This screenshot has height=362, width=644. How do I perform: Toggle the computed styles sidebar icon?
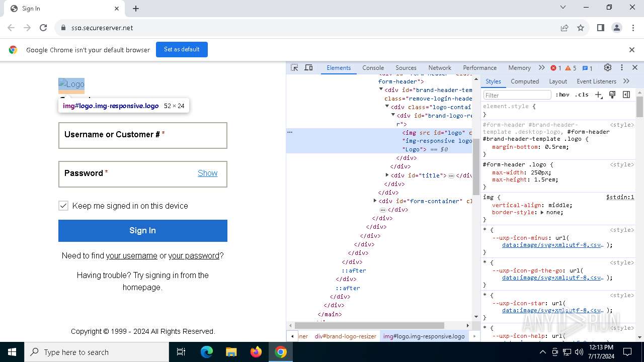pos(626,95)
